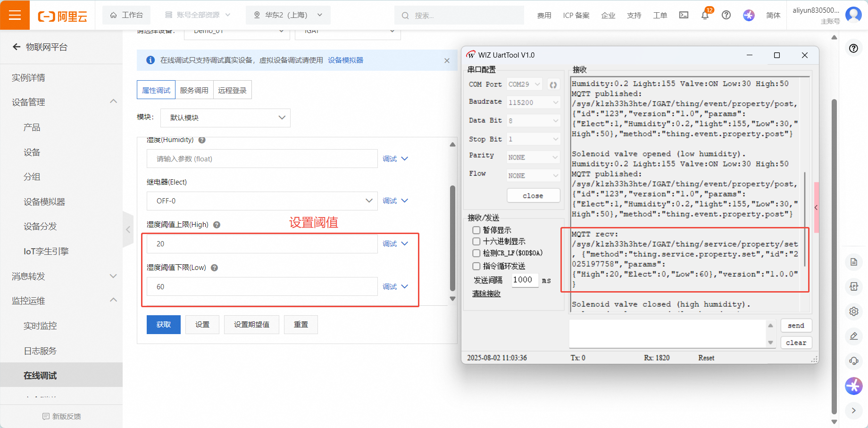Click the 新版反馈 feedback icon
Image resolution: width=868 pixels, height=428 pixels.
(46, 416)
